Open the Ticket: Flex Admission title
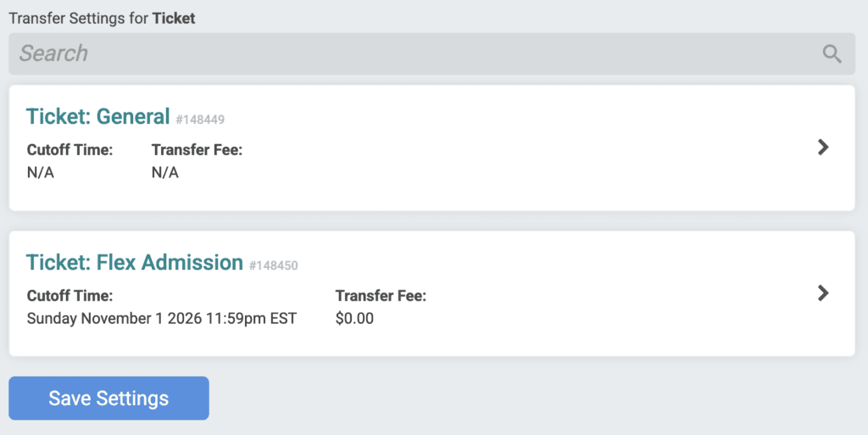Image resolution: width=868 pixels, height=435 pixels. (135, 262)
